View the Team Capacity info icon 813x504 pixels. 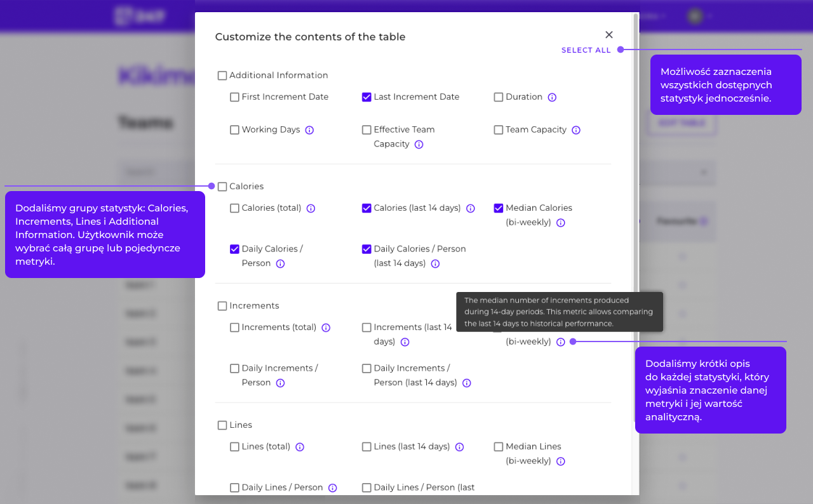tap(576, 130)
